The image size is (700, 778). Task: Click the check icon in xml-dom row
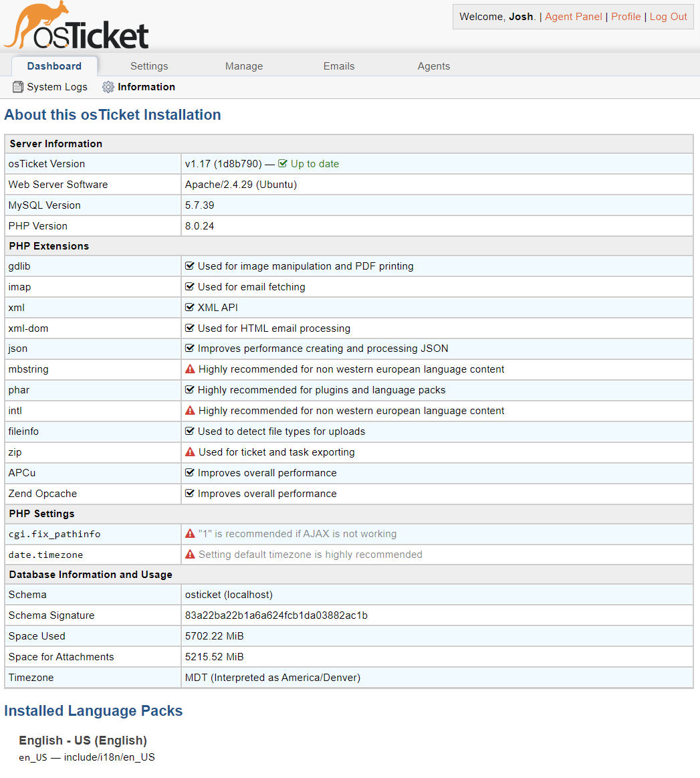click(x=189, y=328)
